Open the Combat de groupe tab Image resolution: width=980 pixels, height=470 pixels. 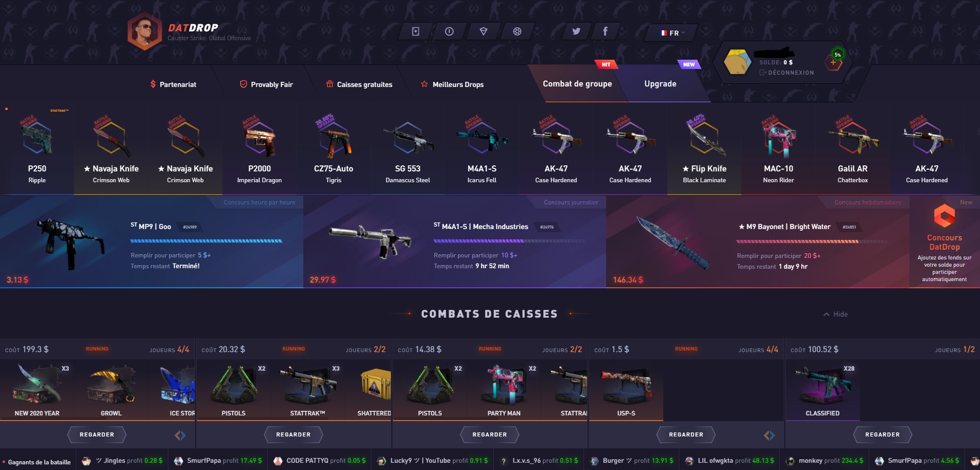click(577, 84)
